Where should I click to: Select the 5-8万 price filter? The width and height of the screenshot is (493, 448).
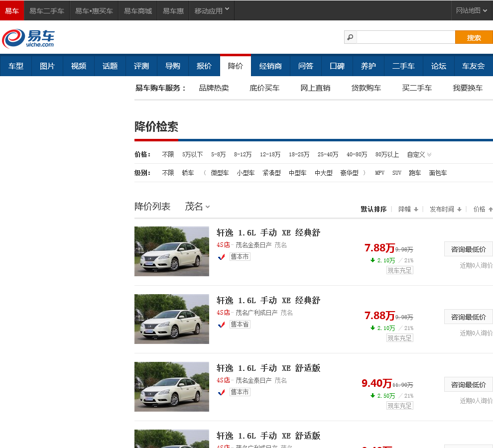218,155
